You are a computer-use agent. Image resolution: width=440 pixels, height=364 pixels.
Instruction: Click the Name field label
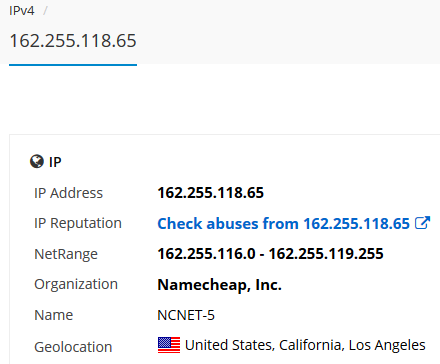tap(54, 315)
